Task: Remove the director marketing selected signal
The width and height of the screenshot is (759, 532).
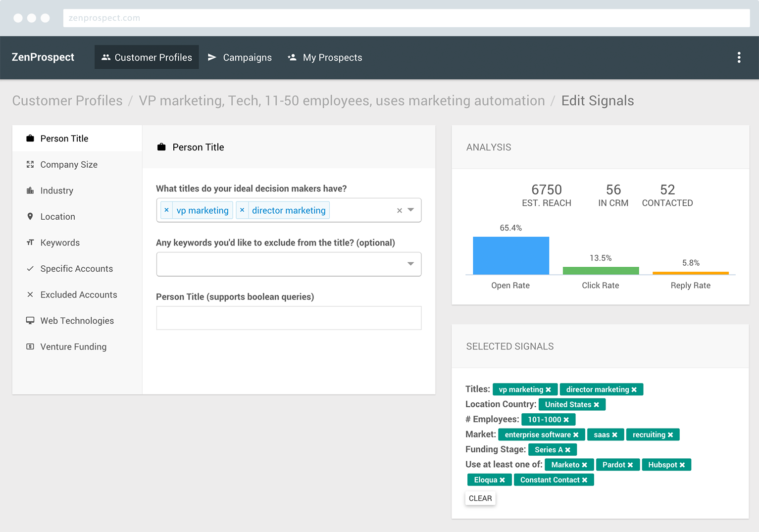Action: pos(634,389)
